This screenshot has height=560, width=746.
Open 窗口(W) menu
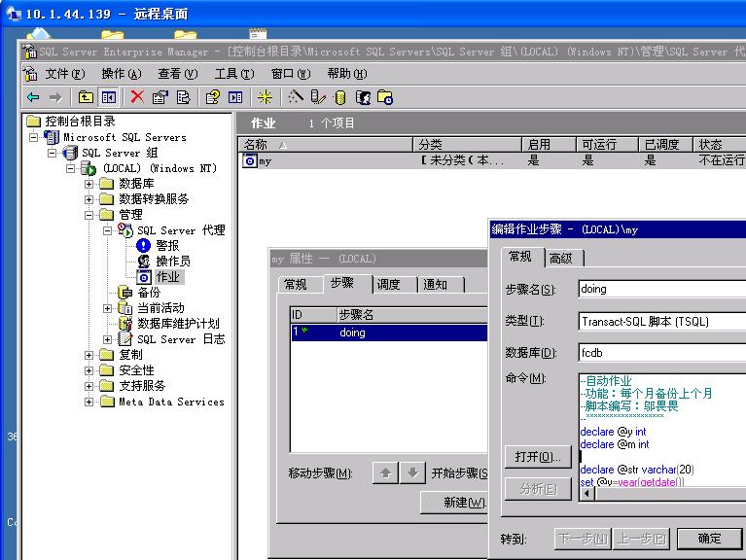pos(290,74)
